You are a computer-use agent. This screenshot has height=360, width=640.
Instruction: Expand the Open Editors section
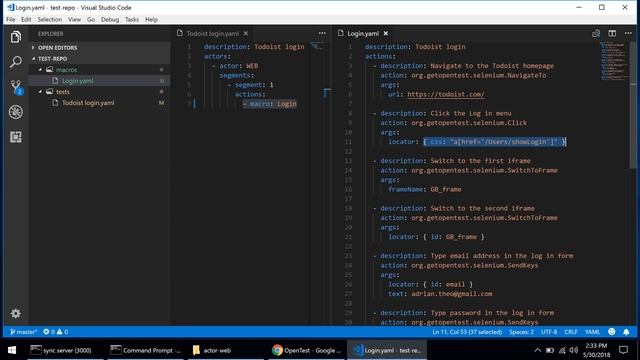click(x=100, y=48)
